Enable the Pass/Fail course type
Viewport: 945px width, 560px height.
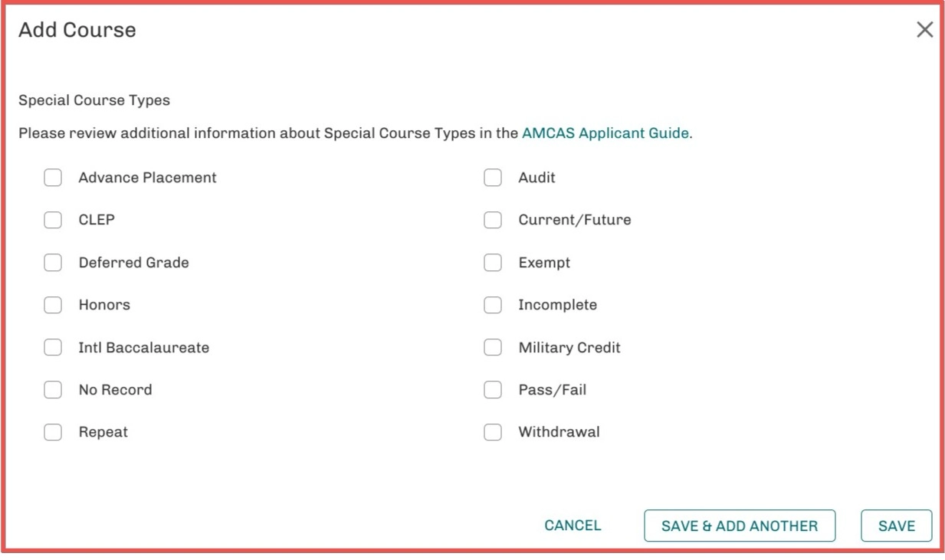click(492, 389)
